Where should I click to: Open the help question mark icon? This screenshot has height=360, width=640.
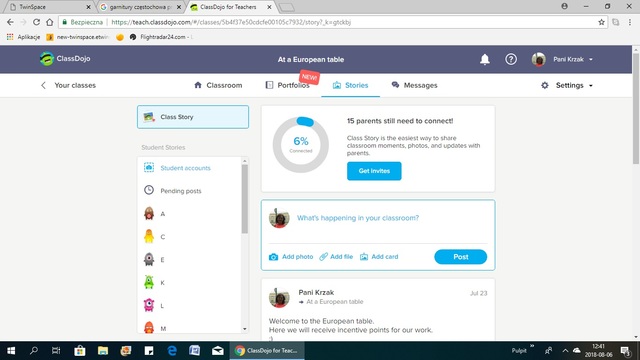(x=511, y=59)
